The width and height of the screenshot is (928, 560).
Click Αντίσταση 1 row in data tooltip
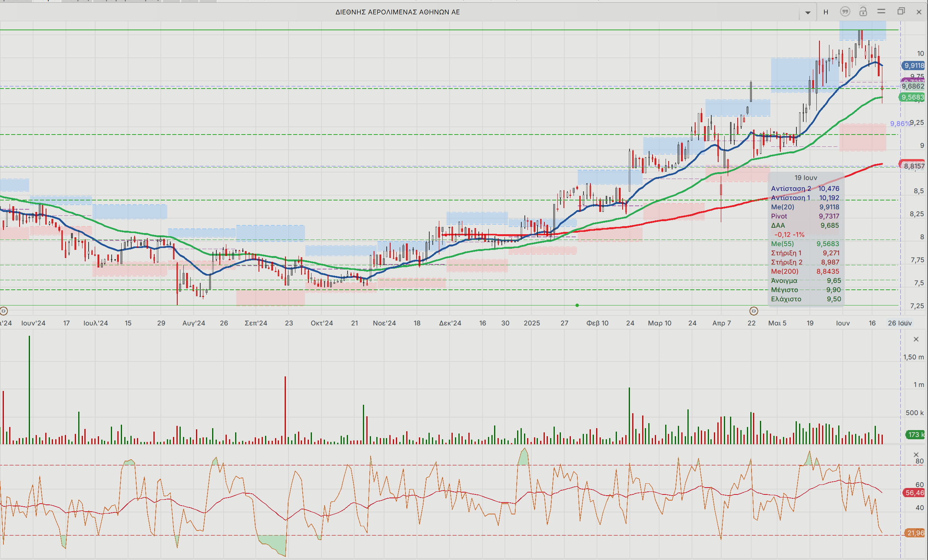click(805, 198)
